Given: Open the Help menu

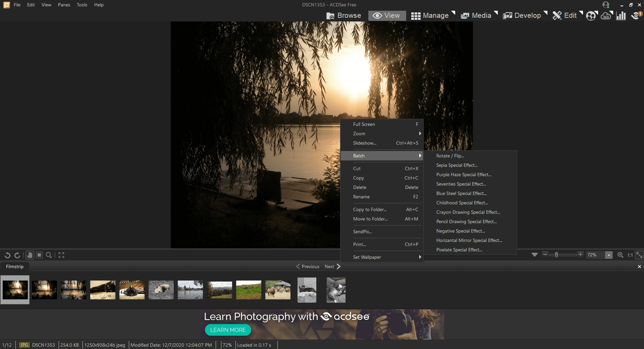Looking at the screenshot, I should 99,5.
